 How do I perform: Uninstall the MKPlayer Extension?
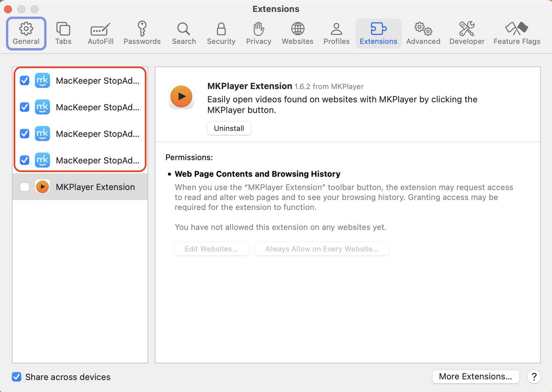click(229, 128)
